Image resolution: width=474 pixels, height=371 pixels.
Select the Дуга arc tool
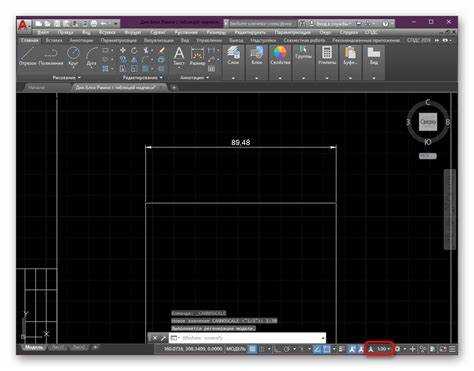(x=91, y=56)
